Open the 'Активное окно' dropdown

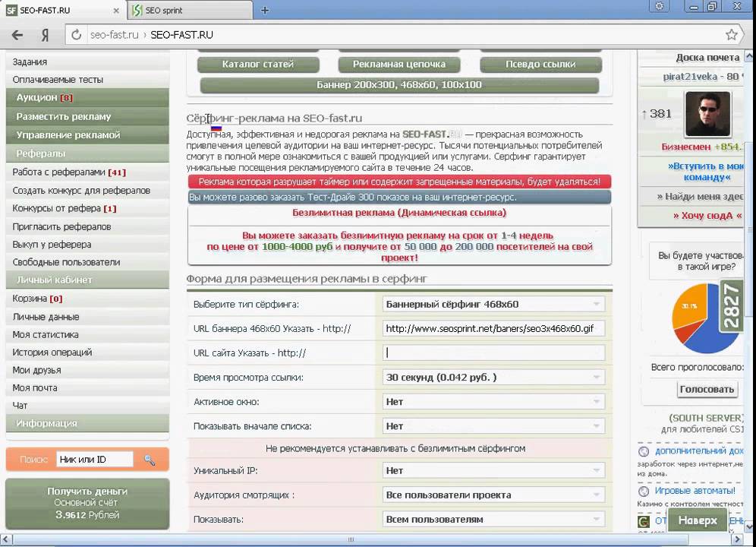[x=493, y=402]
